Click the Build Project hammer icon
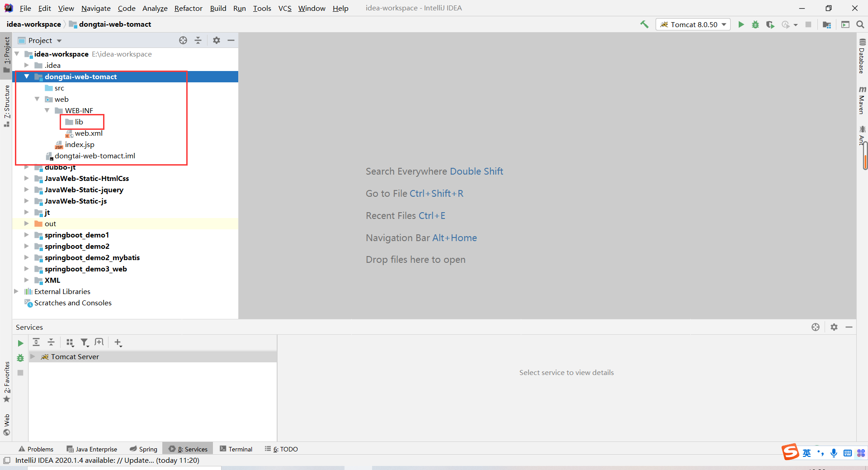 [x=644, y=24]
